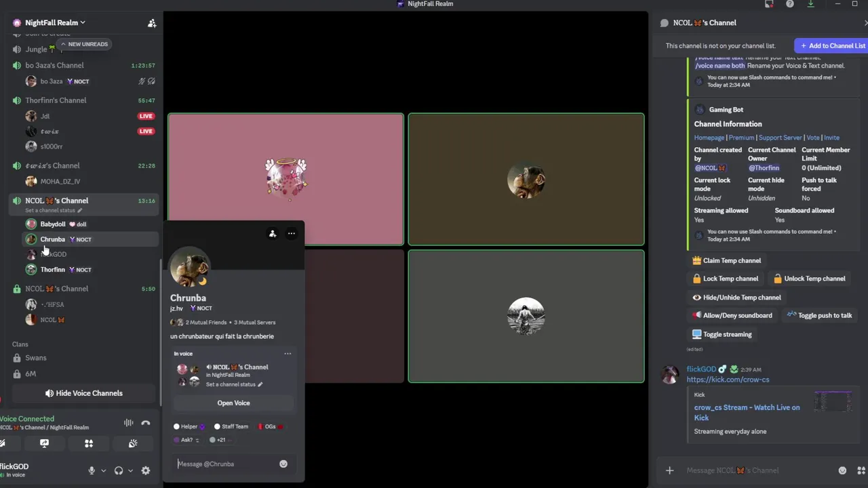Click Share Your Screen icon
Viewport: 868px width, 488px height.
[45, 443]
